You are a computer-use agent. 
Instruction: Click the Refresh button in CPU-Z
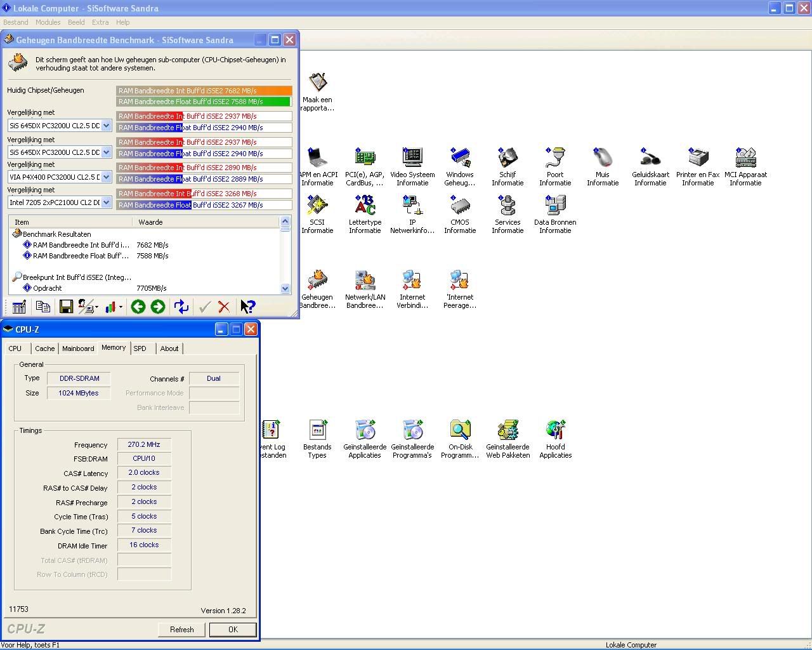(182, 630)
